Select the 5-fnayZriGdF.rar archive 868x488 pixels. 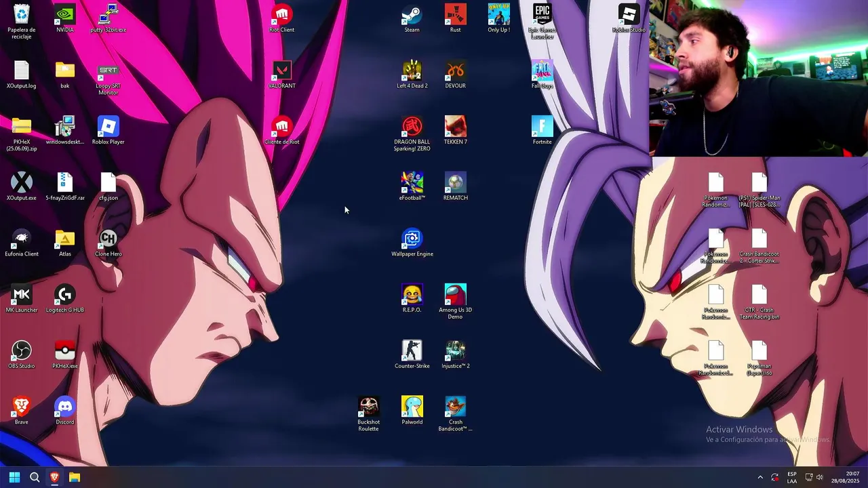[65, 186]
